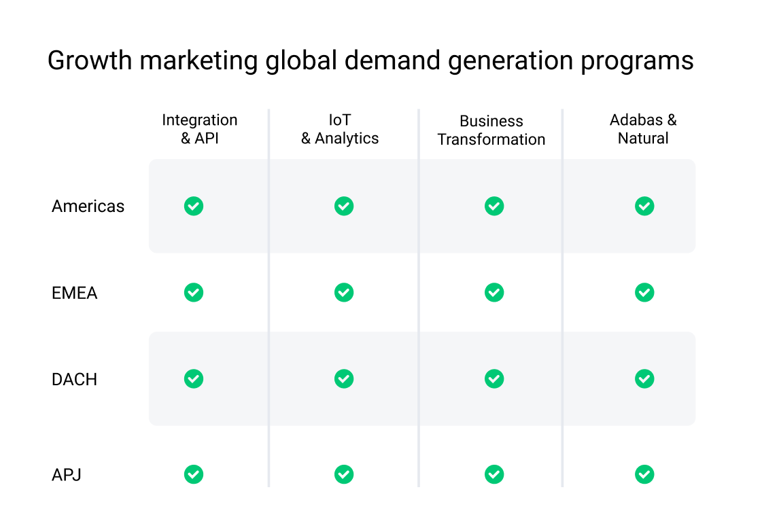Select the DACH IoT & Analytics checkmark
779x532 pixels.
click(x=344, y=379)
